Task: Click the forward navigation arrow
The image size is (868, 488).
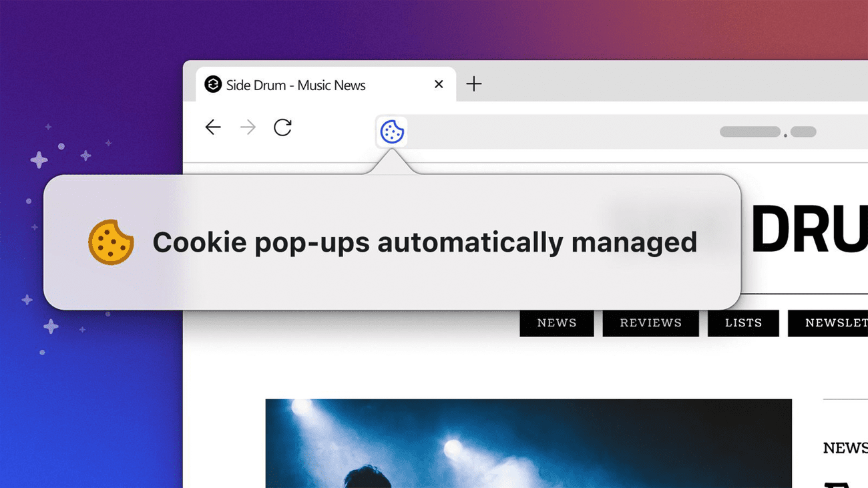Action: click(247, 127)
